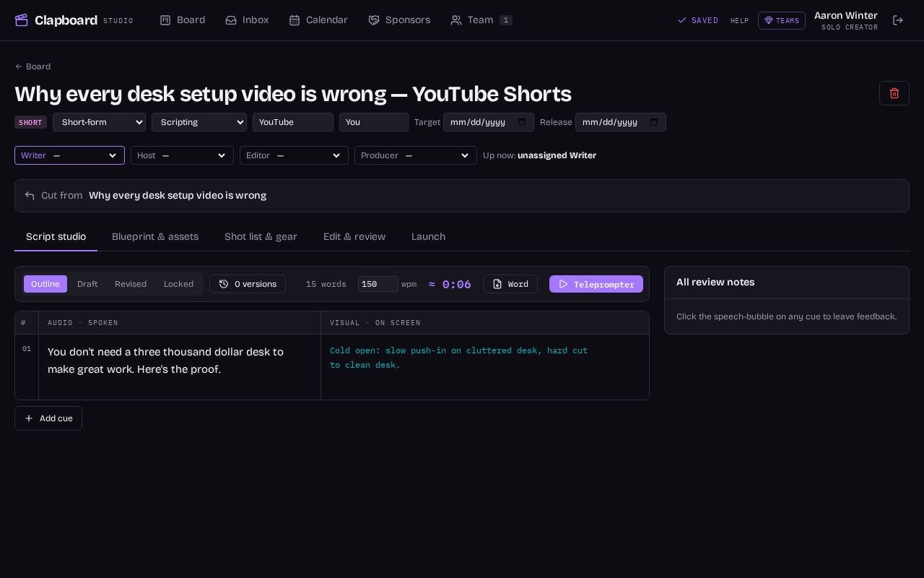
Task: Switch script stage to Draft
Action: [x=87, y=284]
